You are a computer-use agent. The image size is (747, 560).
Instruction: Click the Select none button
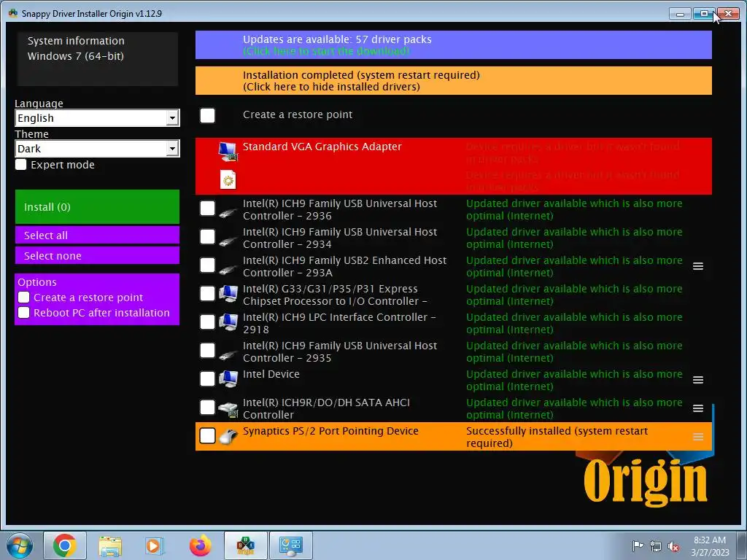tap(97, 256)
